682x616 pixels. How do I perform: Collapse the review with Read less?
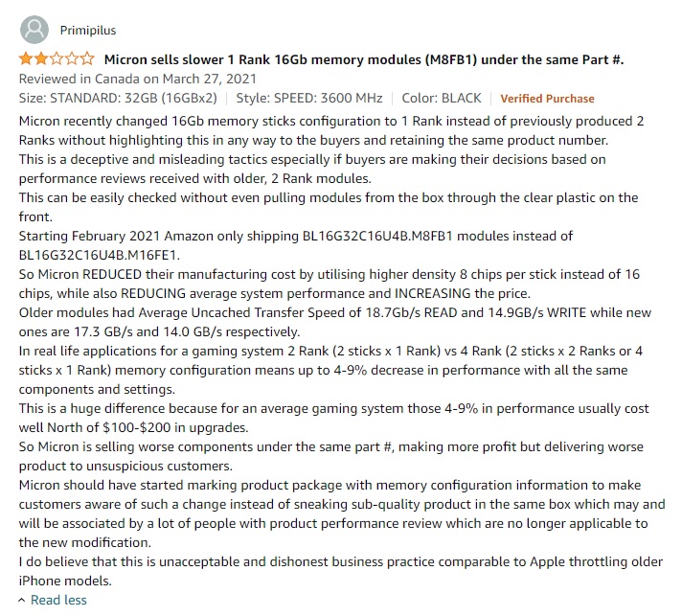tap(58, 600)
